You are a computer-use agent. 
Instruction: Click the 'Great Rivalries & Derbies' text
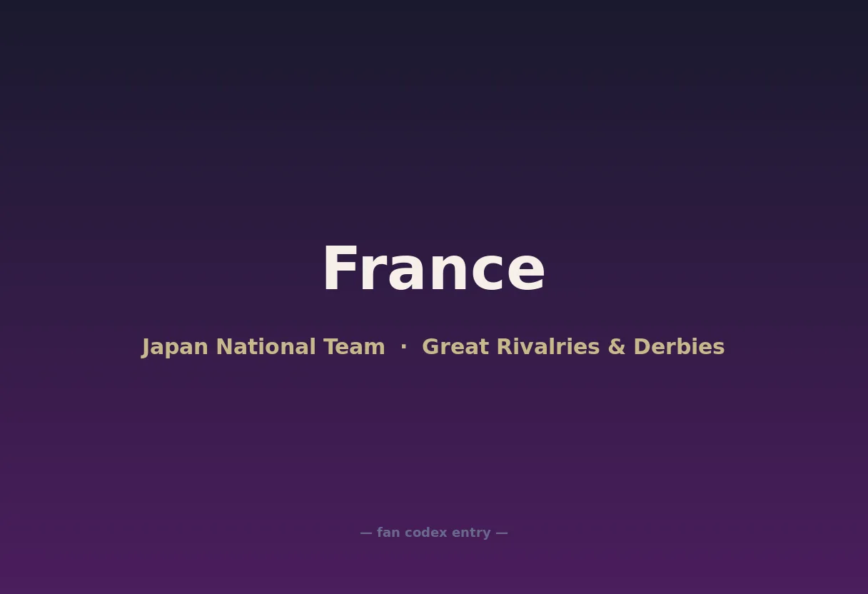[x=573, y=347]
